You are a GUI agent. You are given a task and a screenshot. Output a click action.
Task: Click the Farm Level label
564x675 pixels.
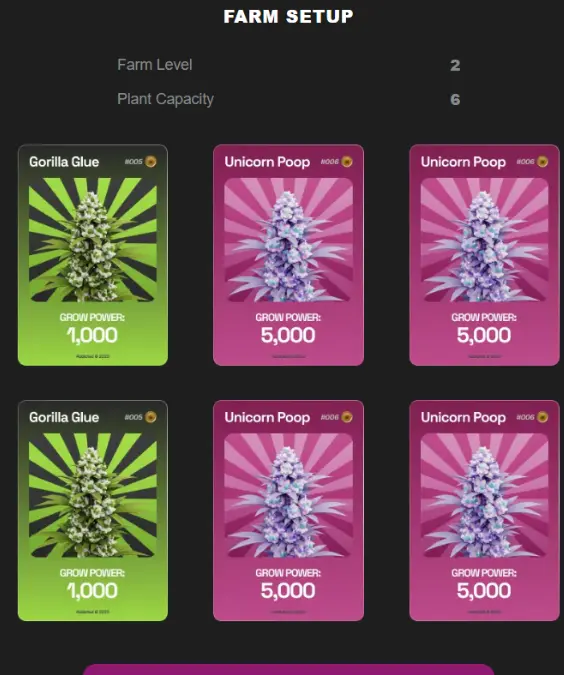pyautogui.click(x=155, y=65)
